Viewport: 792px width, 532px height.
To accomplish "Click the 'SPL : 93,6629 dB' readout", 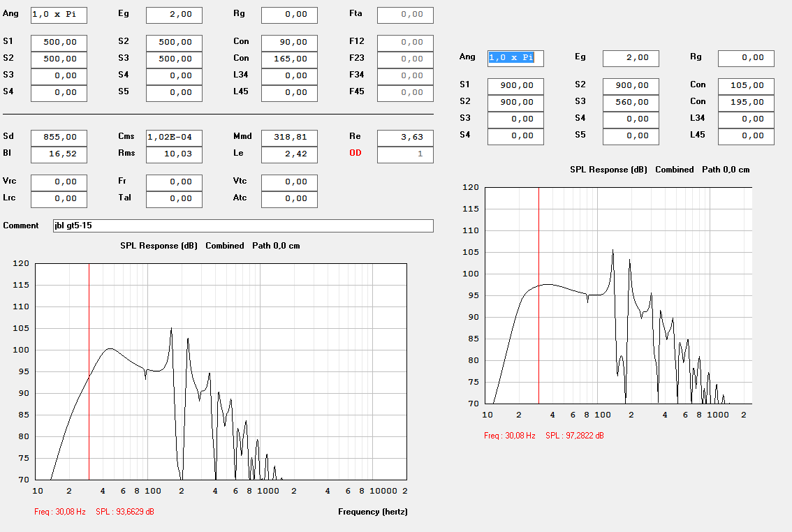I will [125, 512].
